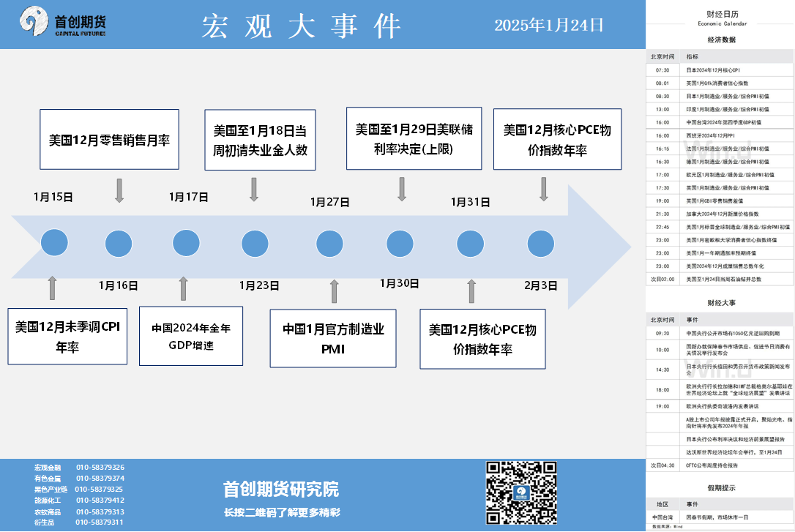Screen dimensions: 795x532
Task: Select the A股上市公司年报披露 event
Action: pyautogui.click(x=720, y=423)
